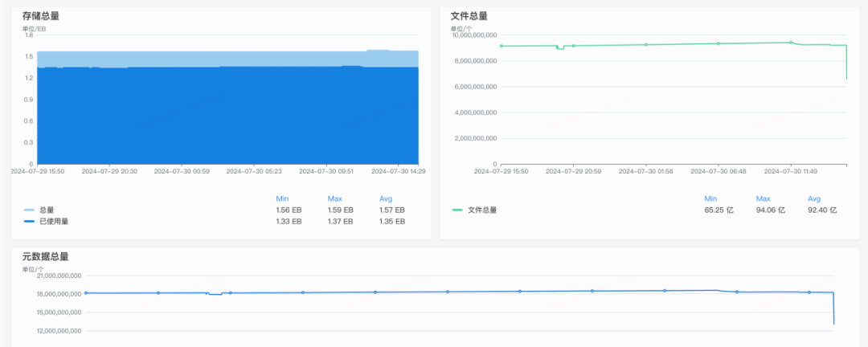
Task: Click the 92.40 亿 average value
Action: pyautogui.click(x=822, y=210)
